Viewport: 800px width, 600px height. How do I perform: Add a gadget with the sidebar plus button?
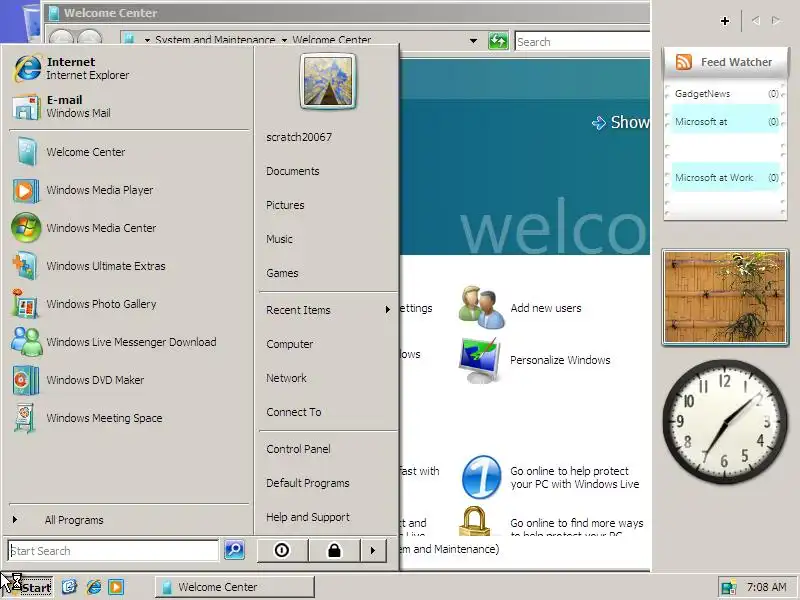[x=724, y=21]
